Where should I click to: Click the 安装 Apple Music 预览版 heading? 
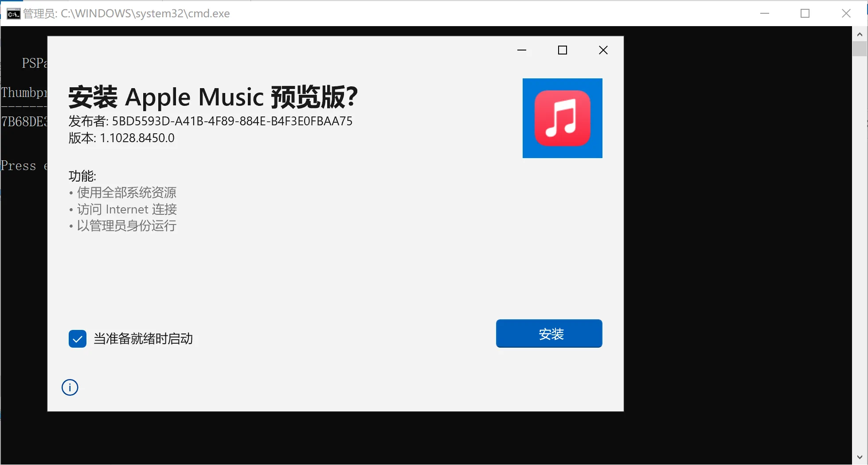pyautogui.click(x=213, y=97)
